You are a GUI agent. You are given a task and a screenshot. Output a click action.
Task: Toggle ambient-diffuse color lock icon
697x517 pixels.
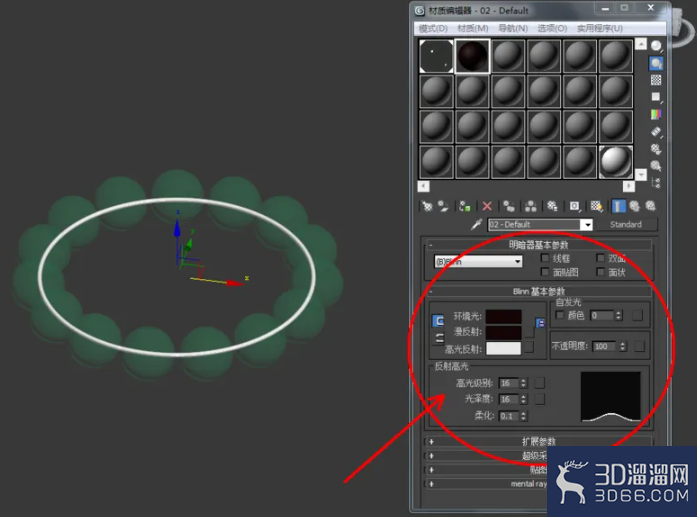click(x=438, y=321)
